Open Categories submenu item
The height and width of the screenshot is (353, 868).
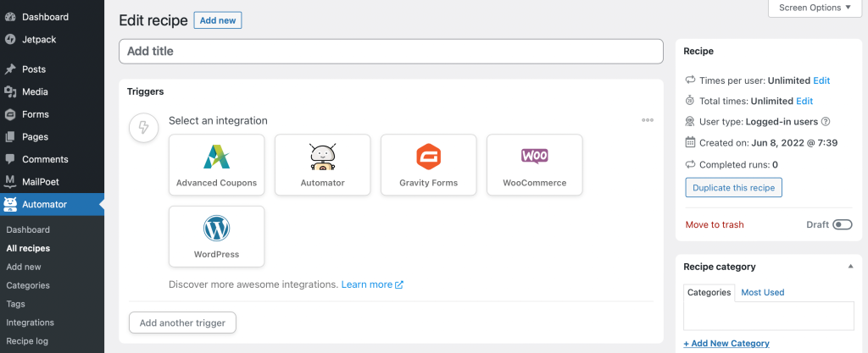28,285
